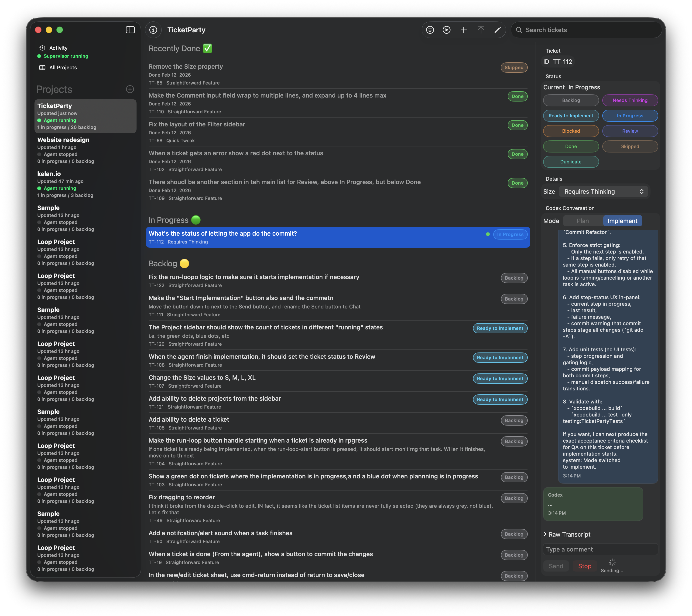Add a project with the circled plus

pyautogui.click(x=130, y=89)
